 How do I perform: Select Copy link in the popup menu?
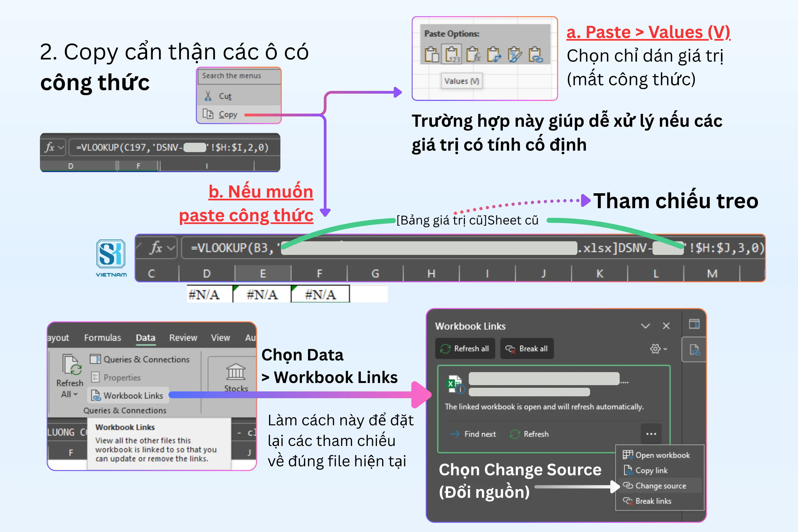coord(660,470)
